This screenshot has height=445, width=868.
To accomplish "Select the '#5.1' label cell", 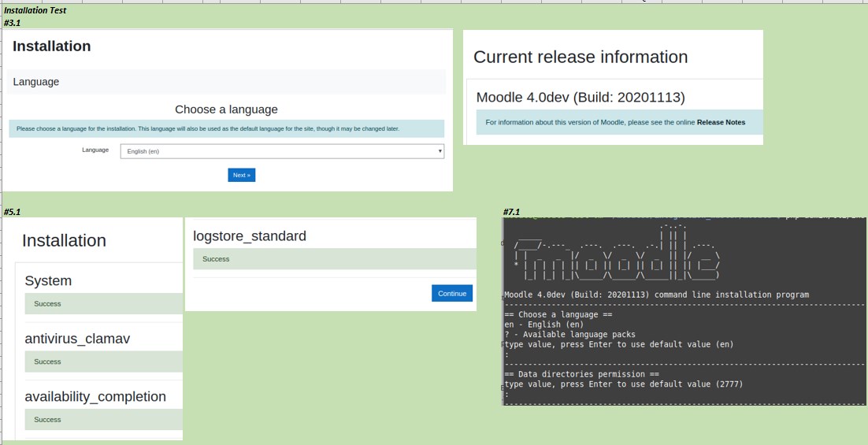I will pyautogui.click(x=12, y=212).
